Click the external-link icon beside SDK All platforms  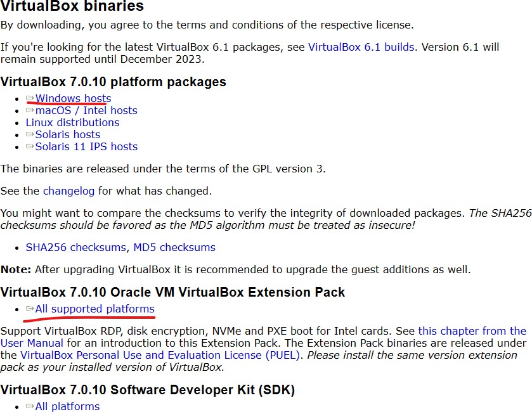click(x=30, y=406)
